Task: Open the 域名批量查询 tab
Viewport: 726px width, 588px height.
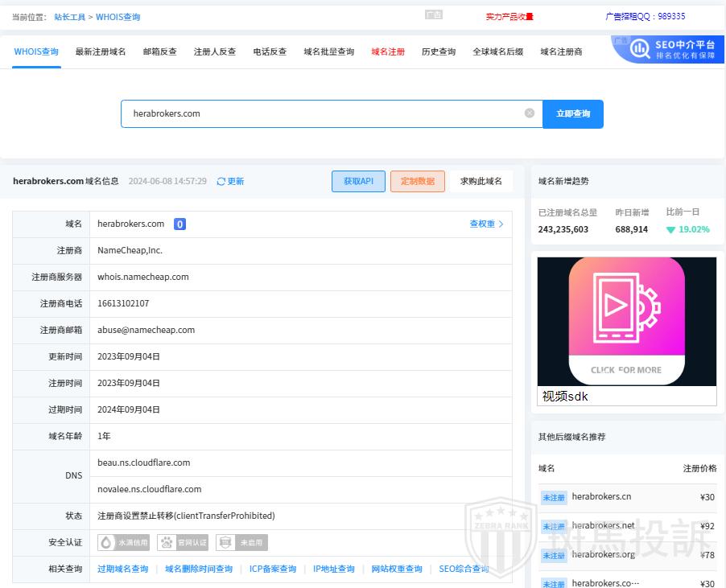Action: click(328, 51)
